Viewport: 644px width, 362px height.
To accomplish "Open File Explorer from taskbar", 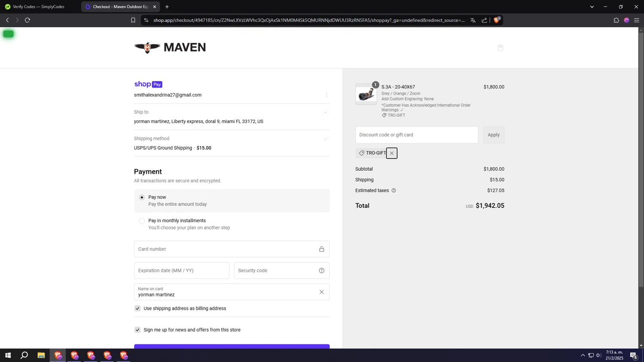I will point(41,355).
